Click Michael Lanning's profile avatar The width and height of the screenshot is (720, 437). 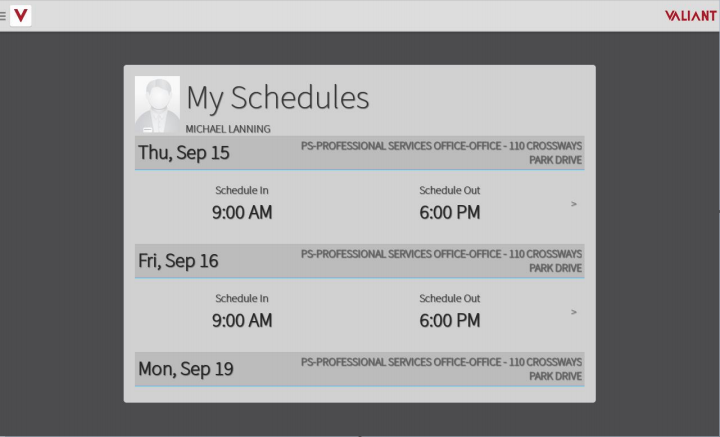(158, 105)
